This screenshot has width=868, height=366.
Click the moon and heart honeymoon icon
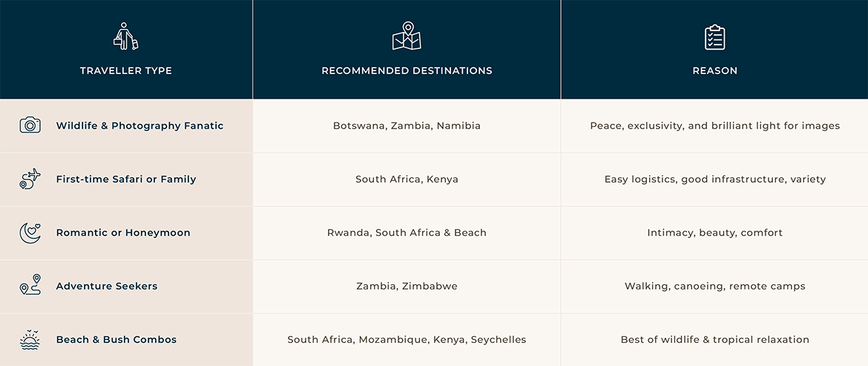tap(30, 232)
